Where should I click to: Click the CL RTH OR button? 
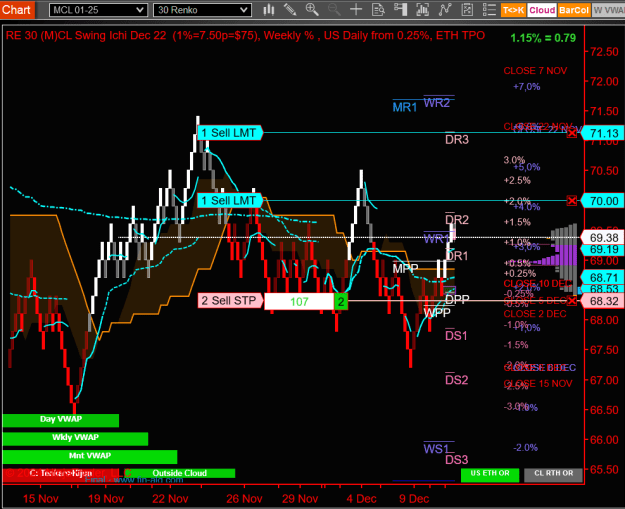click(554, 474)
